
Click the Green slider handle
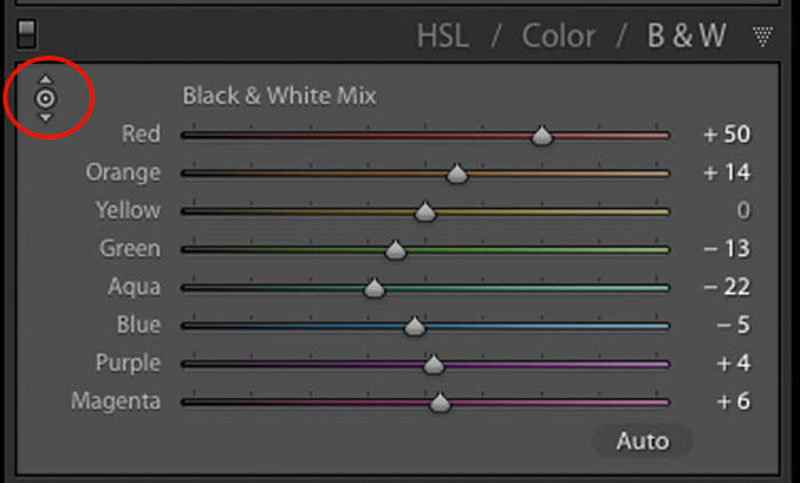point(395,250)
